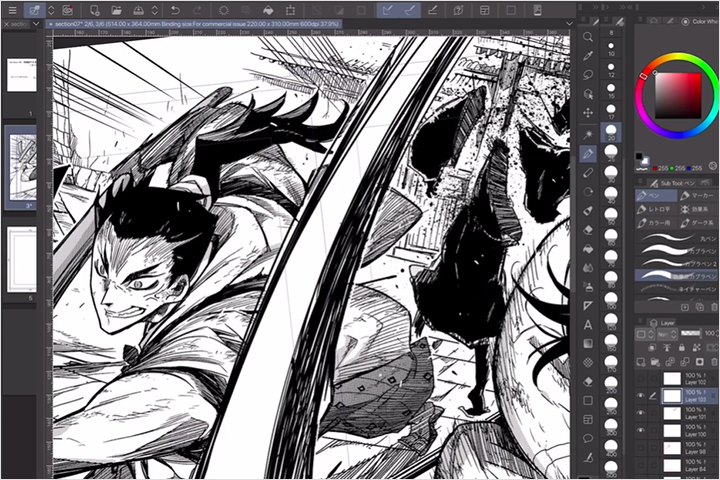The height and width of the screenshot is (480, 720).
Task: Select the Balloon tool
Action: click(588, 438)
